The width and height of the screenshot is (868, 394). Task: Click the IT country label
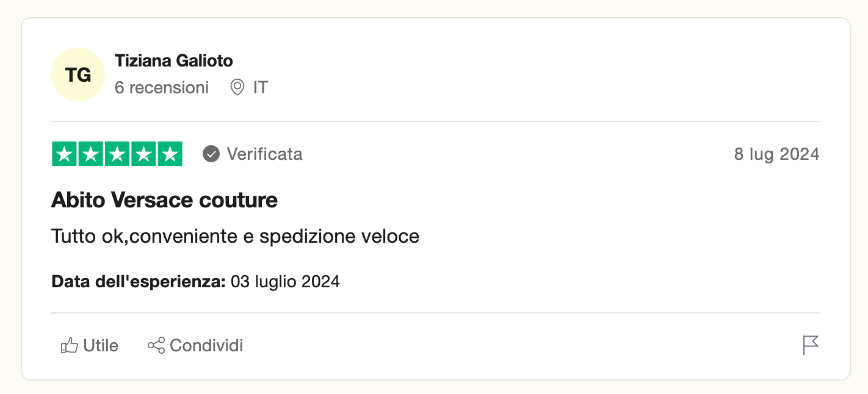[261, 88]
